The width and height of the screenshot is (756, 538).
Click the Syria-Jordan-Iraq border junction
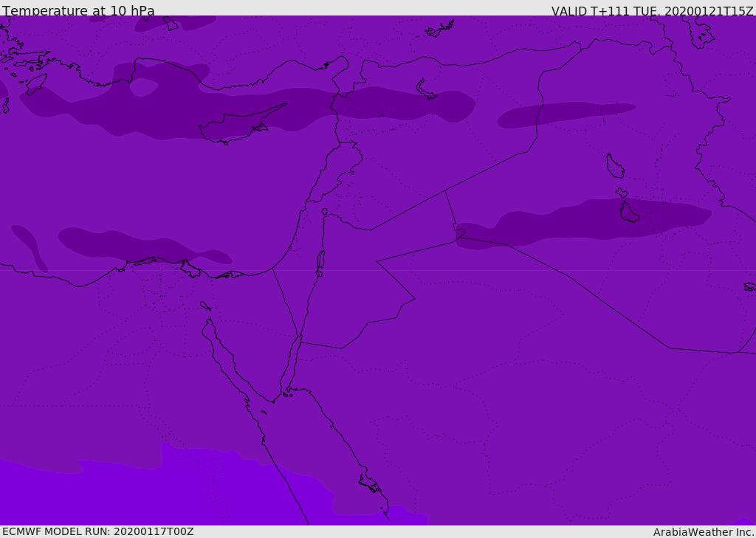[x=445, y=191]
